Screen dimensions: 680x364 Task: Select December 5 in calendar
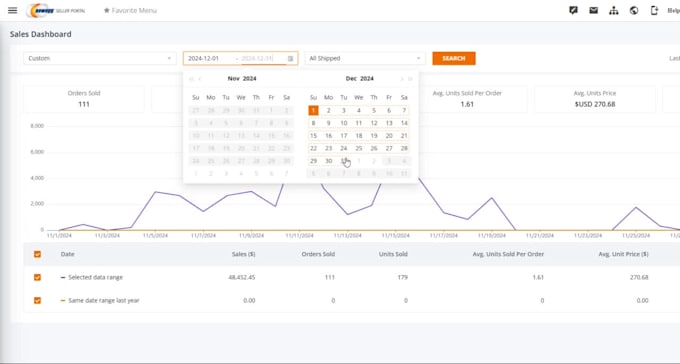click(x=374, y=110)
